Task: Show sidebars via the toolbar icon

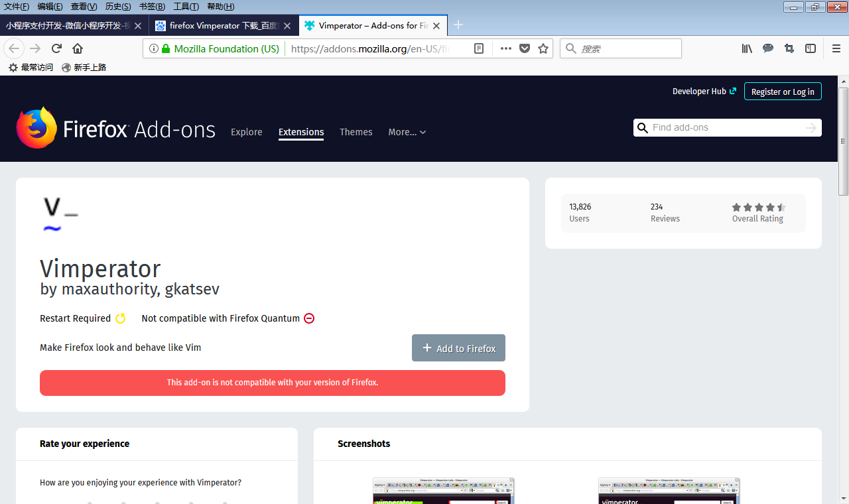Action: [x=811, y=48]
